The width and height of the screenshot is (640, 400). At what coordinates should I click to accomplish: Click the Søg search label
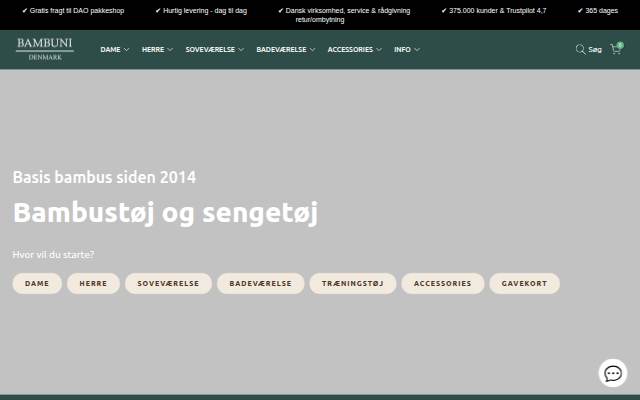[x=595, y=49]
